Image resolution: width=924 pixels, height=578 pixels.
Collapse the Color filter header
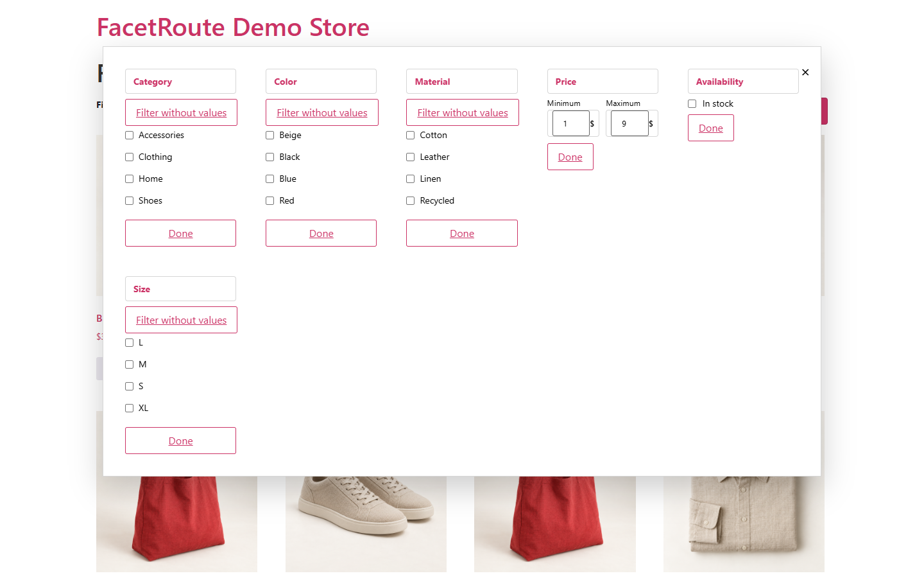[321, 82]
